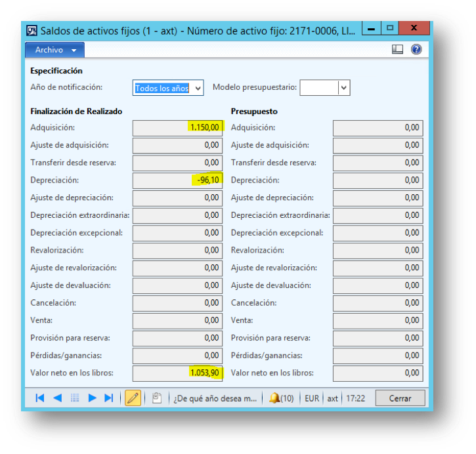476x454 pixels.
Task: Go to last record arrow icon
Action: point(109,398)
